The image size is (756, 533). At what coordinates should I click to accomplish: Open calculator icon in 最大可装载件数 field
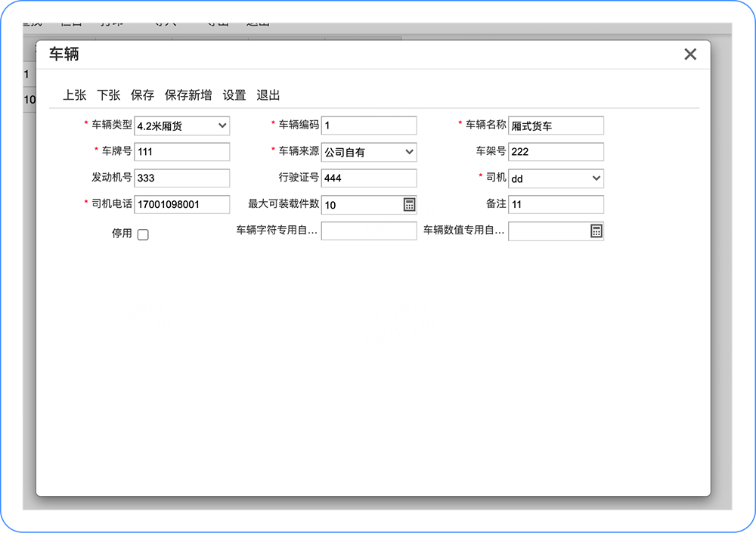coord(409,205)
